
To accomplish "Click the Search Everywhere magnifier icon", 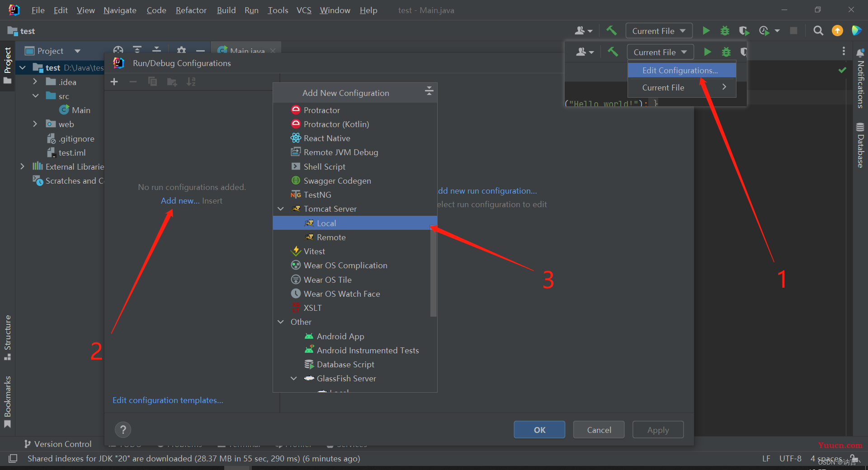I will (x=818, y=31).
